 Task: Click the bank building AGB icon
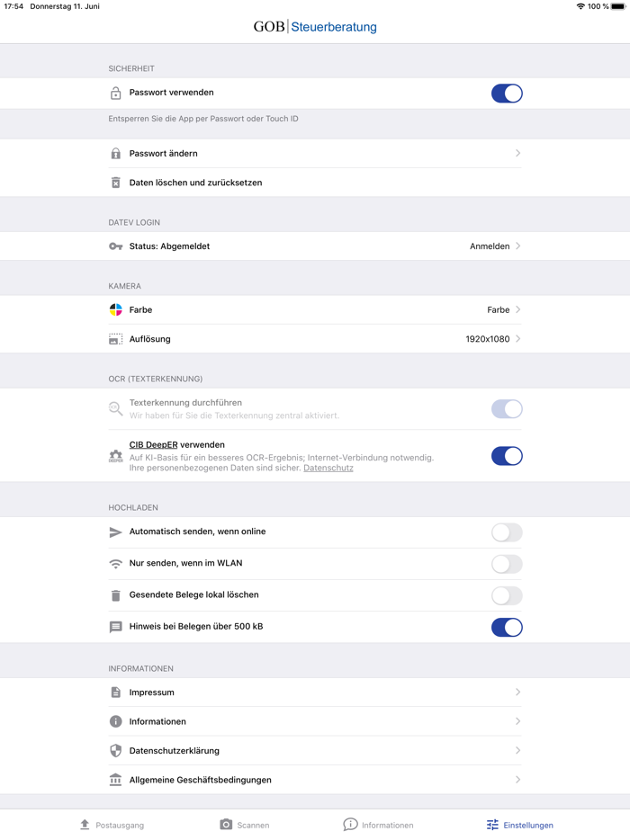[x=115, y=780]
